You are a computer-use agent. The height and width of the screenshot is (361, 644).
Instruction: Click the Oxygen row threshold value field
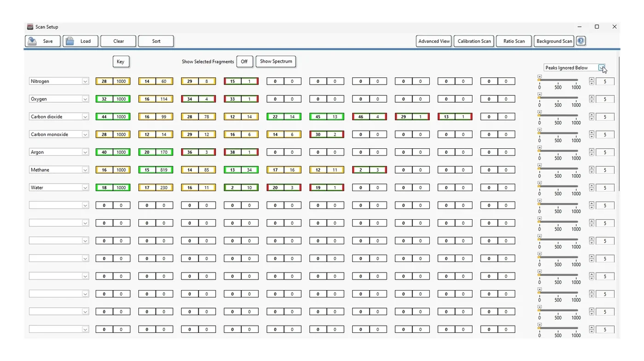(605, 99)
